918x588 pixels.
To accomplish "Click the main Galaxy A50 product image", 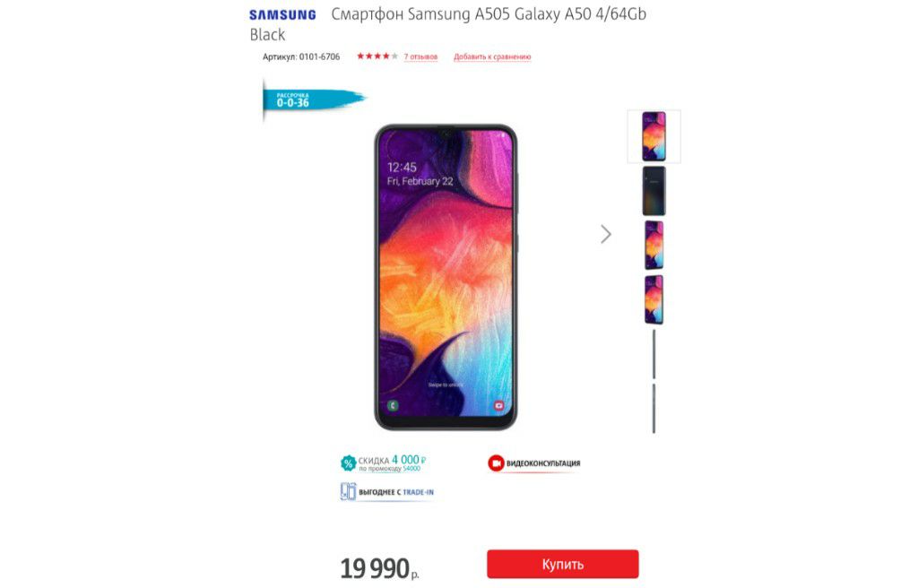I will [446, 277].
